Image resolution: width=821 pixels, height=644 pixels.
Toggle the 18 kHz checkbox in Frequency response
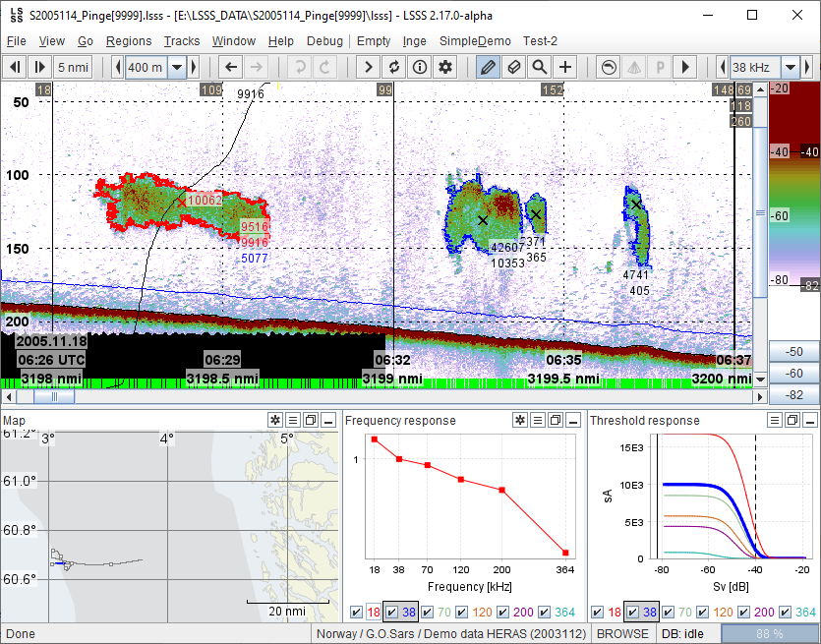(x=356, y=613)
